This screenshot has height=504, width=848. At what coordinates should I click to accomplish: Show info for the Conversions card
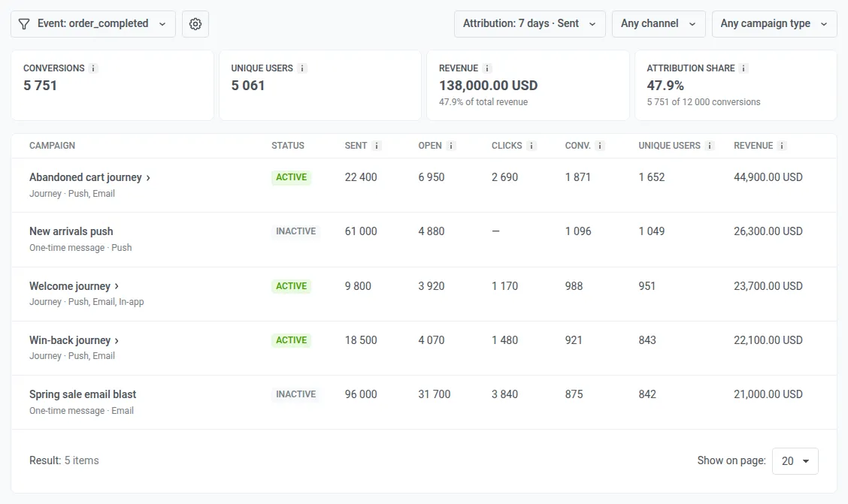pos(93,68)
